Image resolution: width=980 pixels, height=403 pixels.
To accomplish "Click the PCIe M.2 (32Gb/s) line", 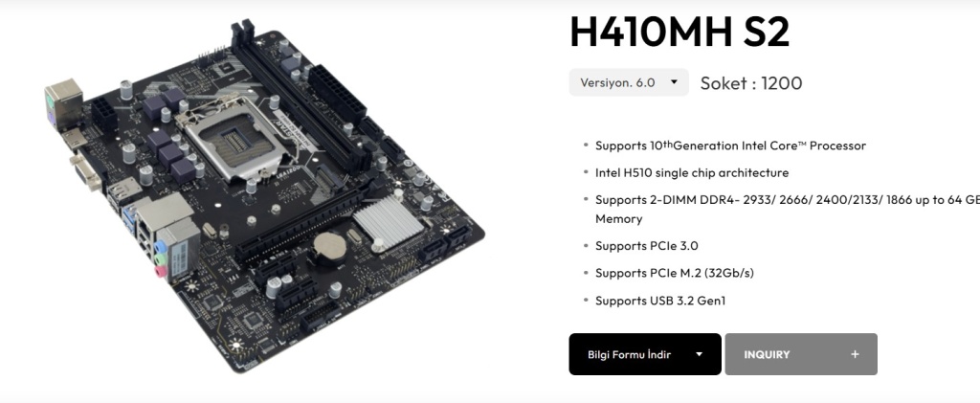I will [675, 273].
